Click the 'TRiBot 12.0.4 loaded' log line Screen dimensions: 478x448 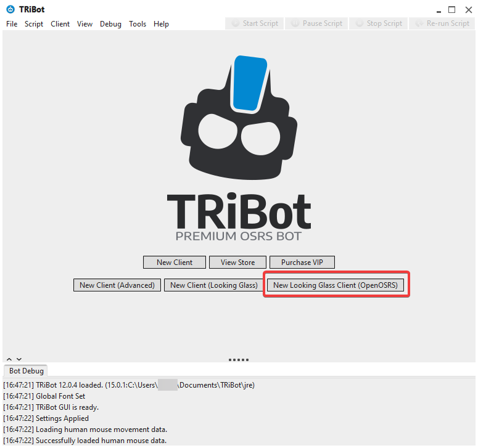129,385
